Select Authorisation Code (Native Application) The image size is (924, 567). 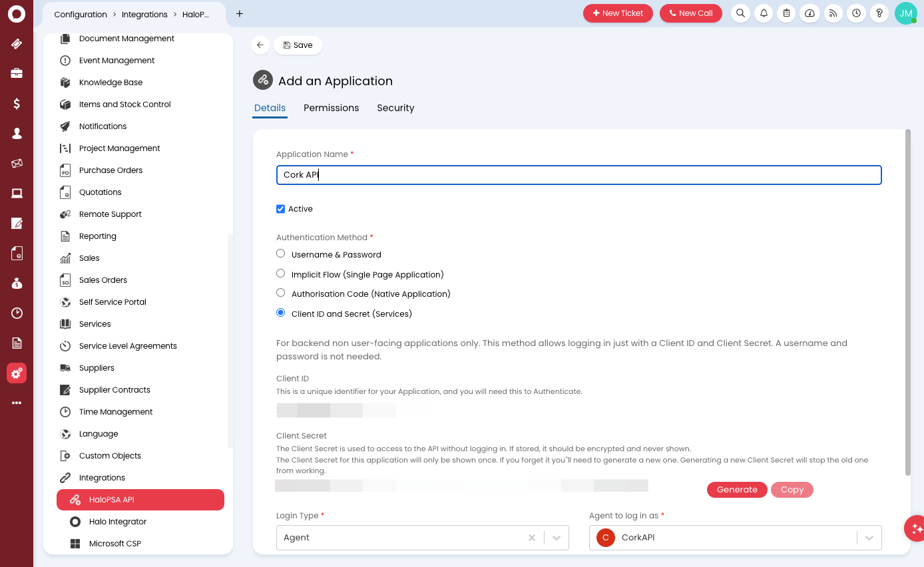[280, 293]
